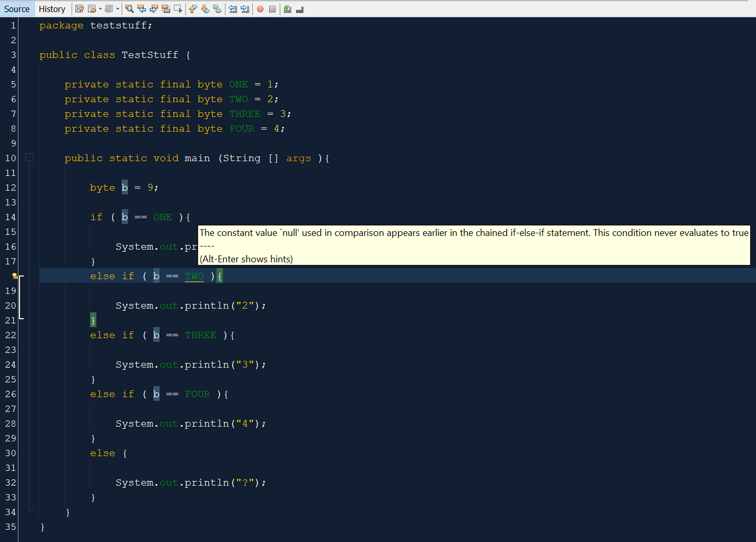Click the Find Selection magnifier icon

[129, 9]
